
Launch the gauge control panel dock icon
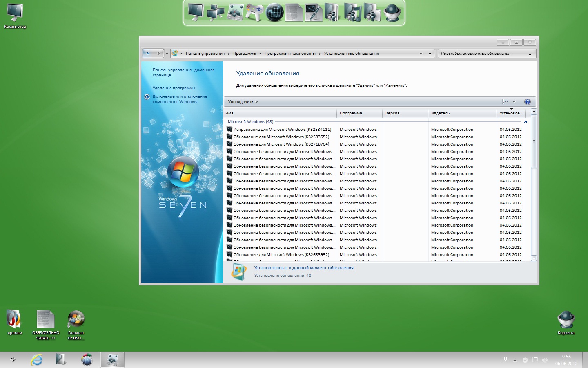235,12
